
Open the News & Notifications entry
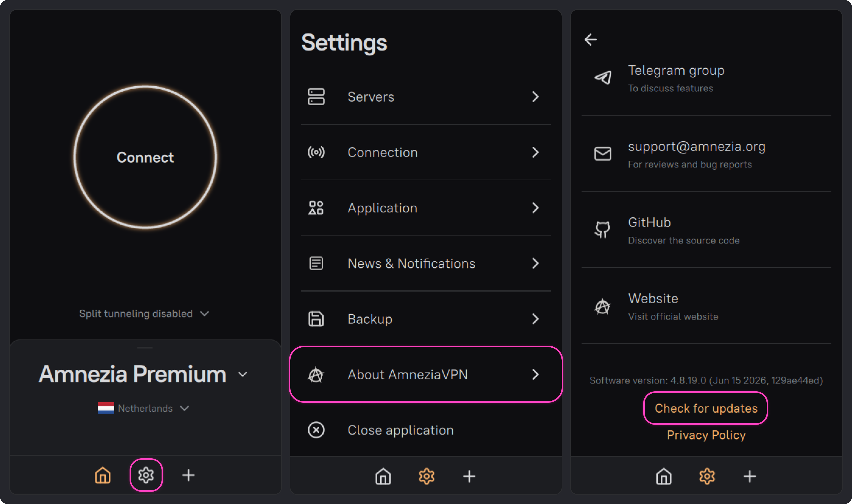425,264
